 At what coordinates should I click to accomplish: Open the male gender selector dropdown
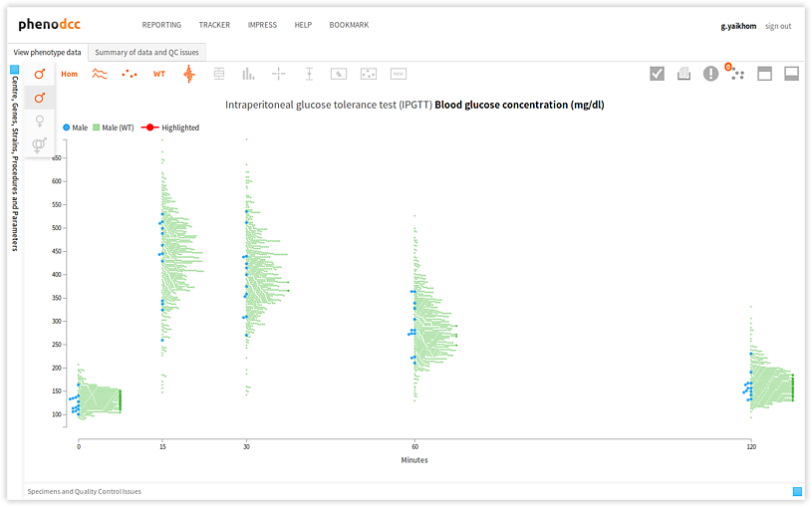[x=40, y=74]
